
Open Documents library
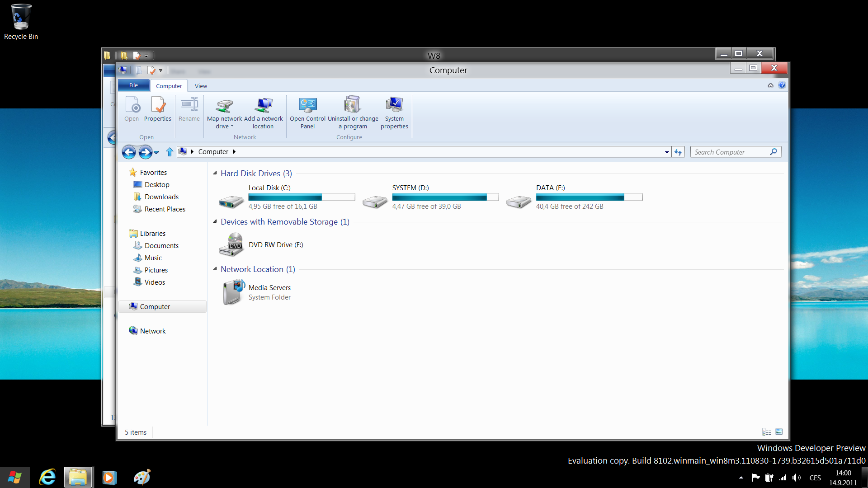point(161,245)
